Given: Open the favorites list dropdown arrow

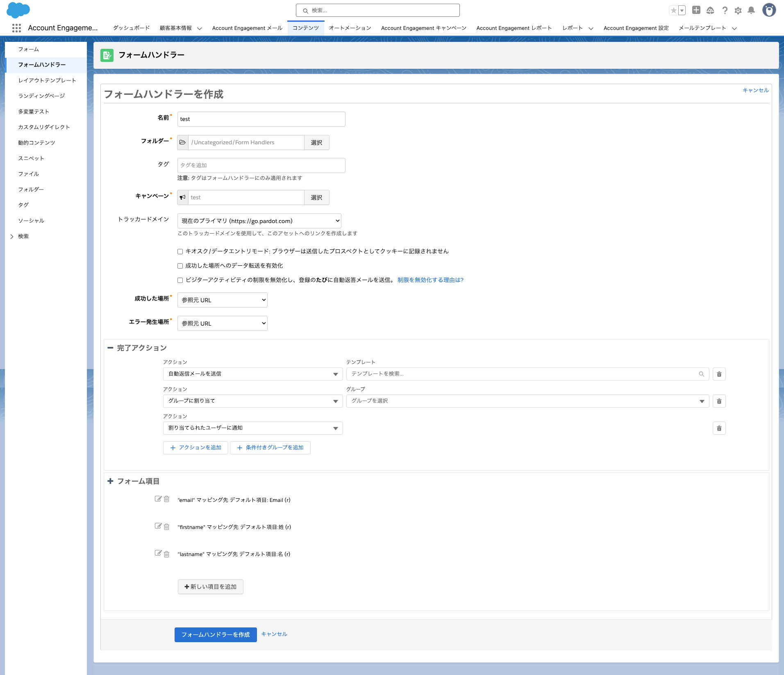Looking at the screenshot, I should click(x=682, y=10).
